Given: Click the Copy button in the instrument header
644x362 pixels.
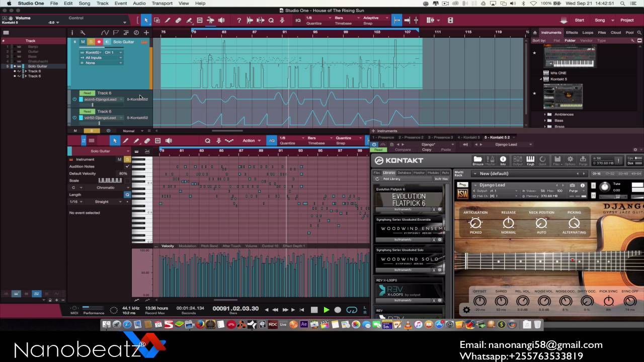Looking at the screenshot, I should click(x=427, y=150).
